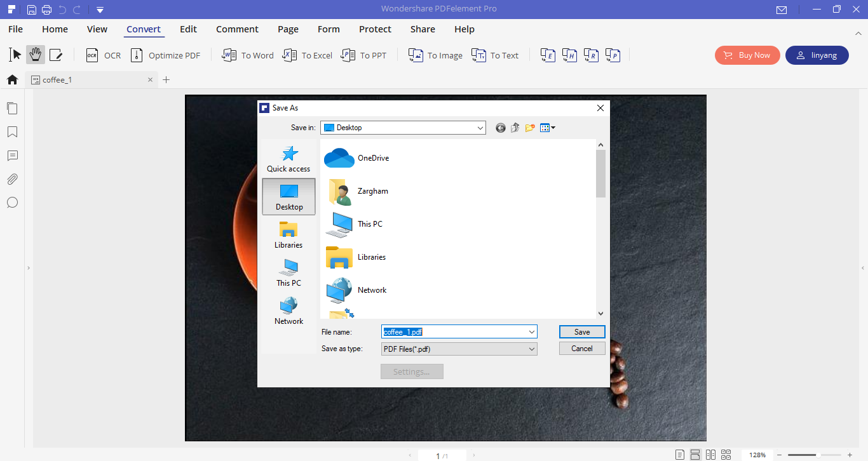Switch to the Home tab
The height and width of the screenshot is (461, 868).
[55, 29]
